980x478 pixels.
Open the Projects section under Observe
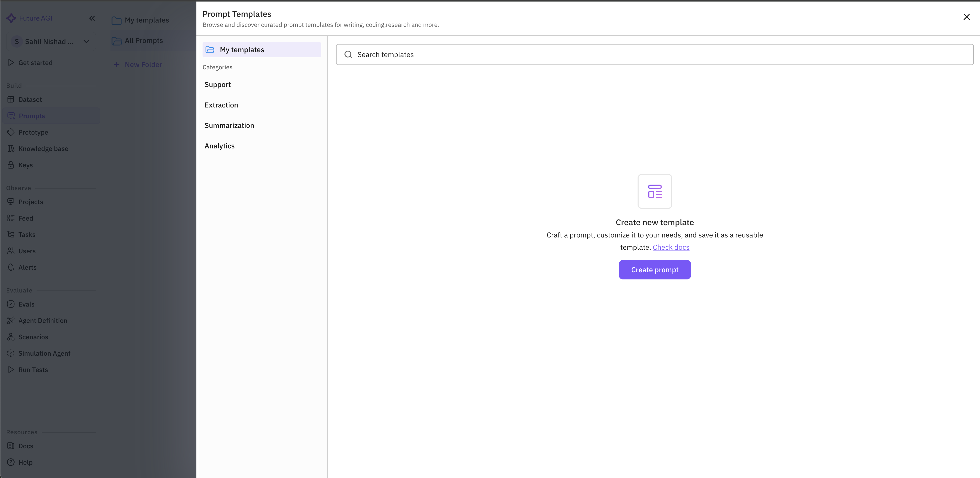coord(31,202)
